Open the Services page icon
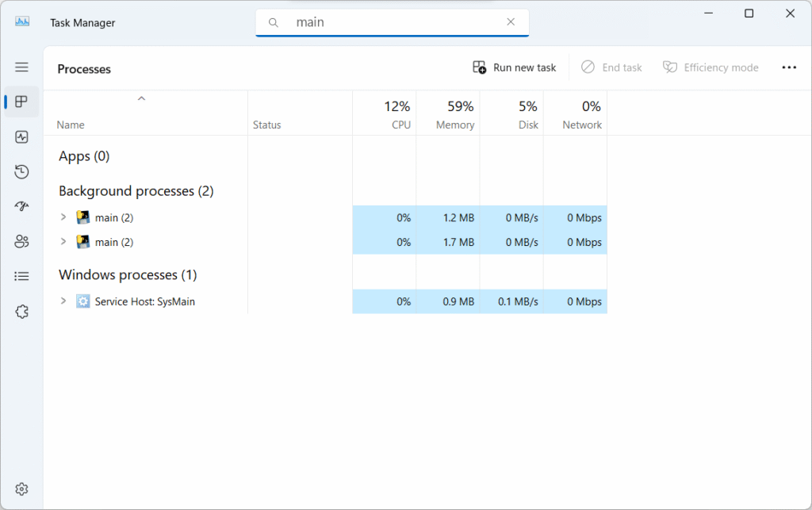The image size is (812, 510). click(21, 312)
